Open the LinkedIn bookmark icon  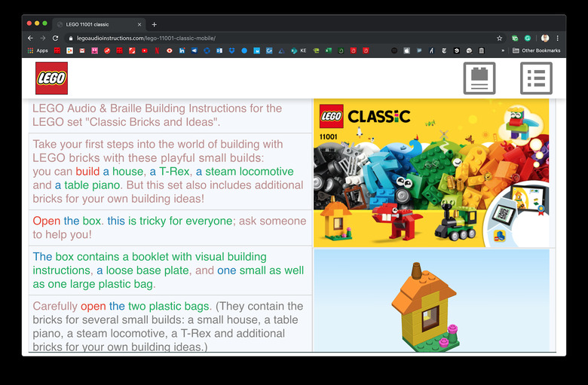[x=182, y=50]
